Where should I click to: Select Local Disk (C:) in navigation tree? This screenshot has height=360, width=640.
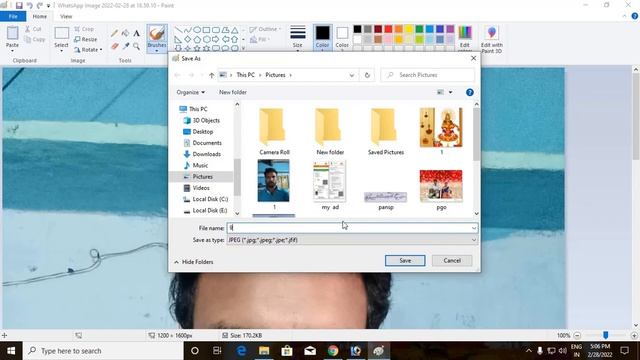(210, 199)
